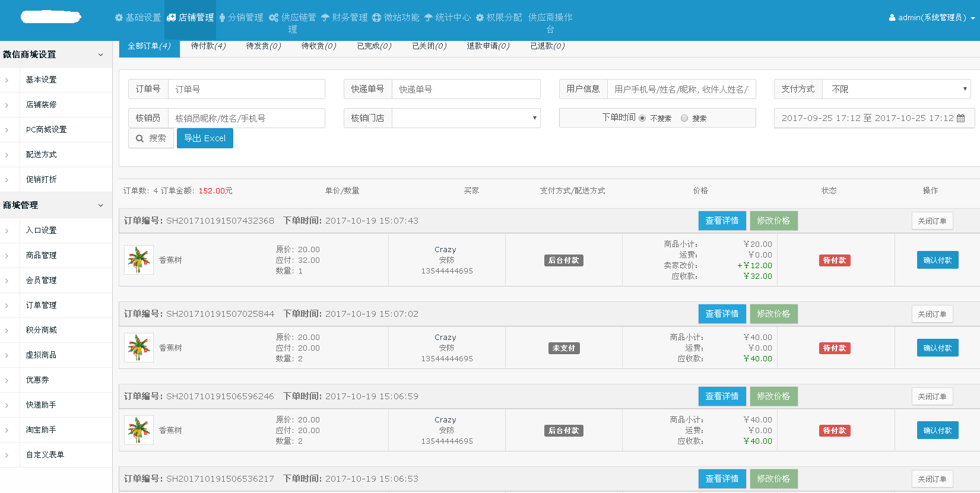This screenshot has height=493, width=980.
Task: Click banana tree thumbnail of order SH201710191507432368
Action: tap(139, 260)
